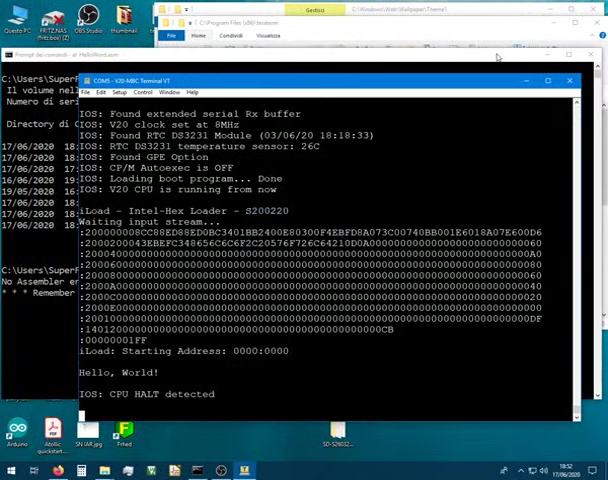
Task: Click the blue File button in Explorer
Action: 171,35
